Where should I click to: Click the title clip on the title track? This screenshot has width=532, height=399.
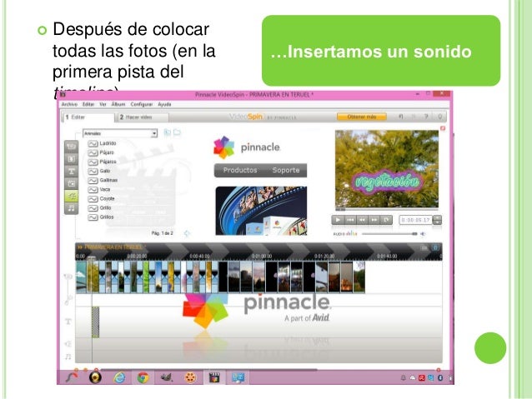click(95, 322)
